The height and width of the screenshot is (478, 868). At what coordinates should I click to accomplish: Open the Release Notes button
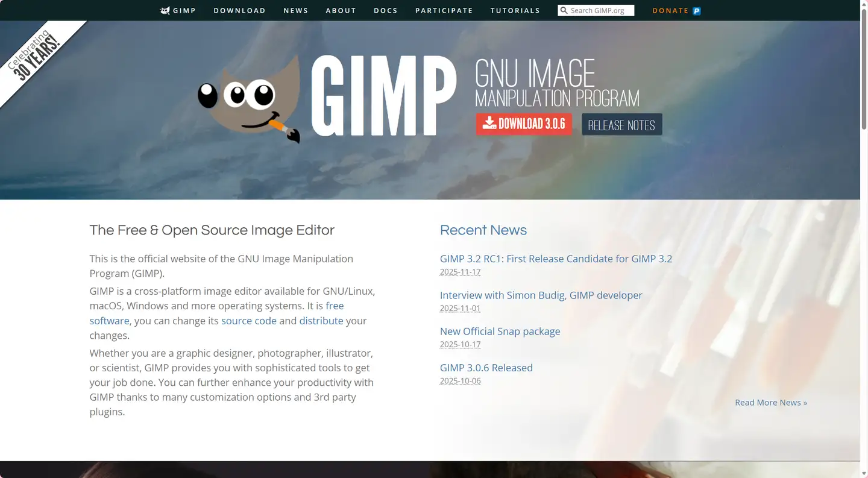click(622, 124)
